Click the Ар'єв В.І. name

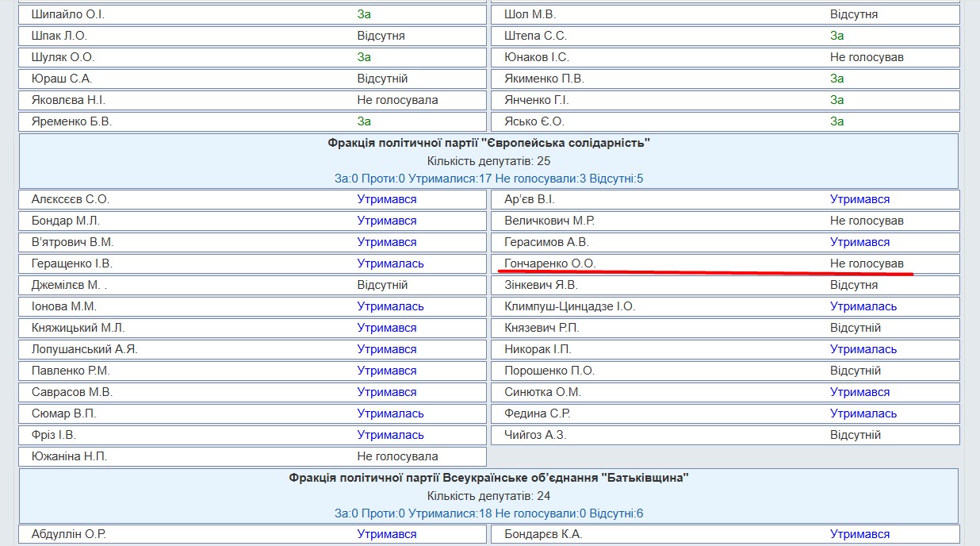click(530, 199)
